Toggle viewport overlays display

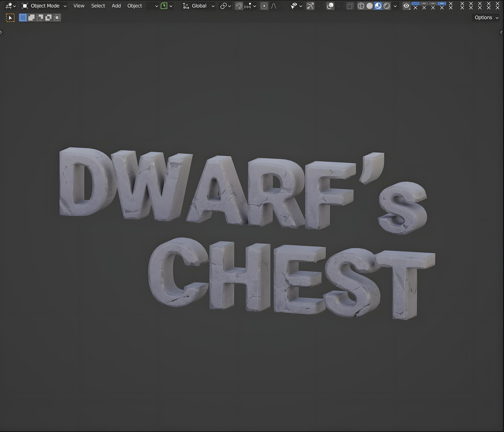(x=330, y=6)
